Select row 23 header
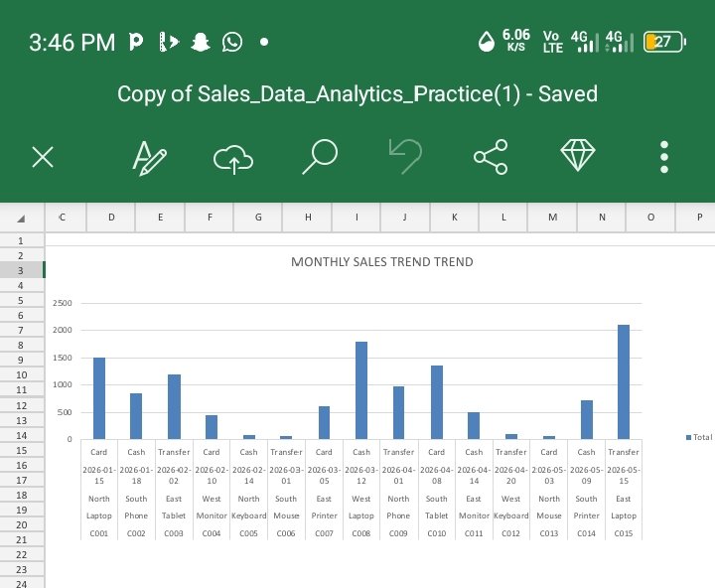 tap(22, 569)
